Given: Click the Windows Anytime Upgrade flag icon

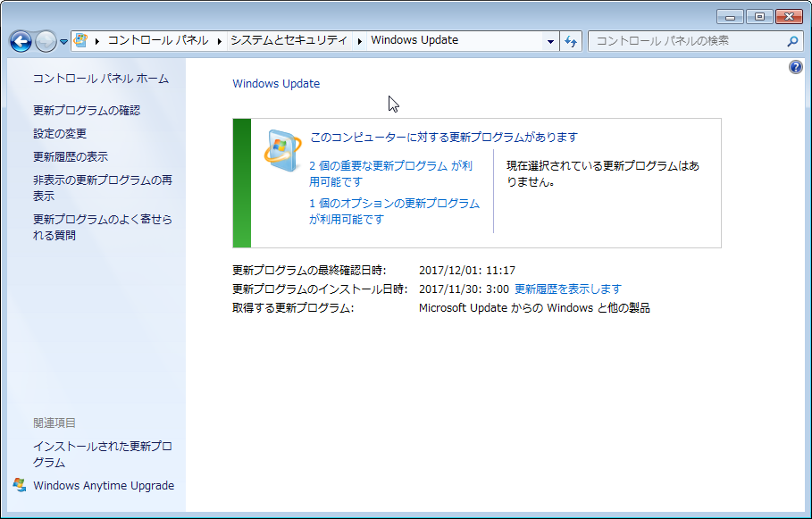Looking at the screenshot, I should point(20,485).
